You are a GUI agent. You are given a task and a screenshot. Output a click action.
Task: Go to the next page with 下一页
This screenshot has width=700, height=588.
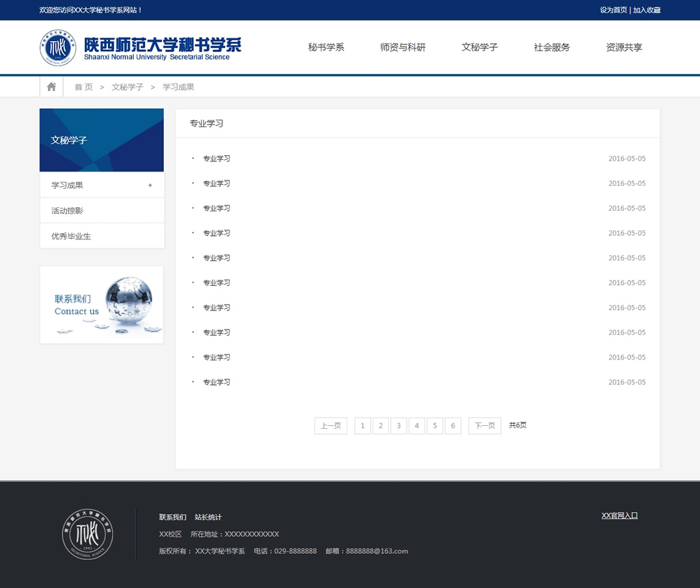(485, 426)
